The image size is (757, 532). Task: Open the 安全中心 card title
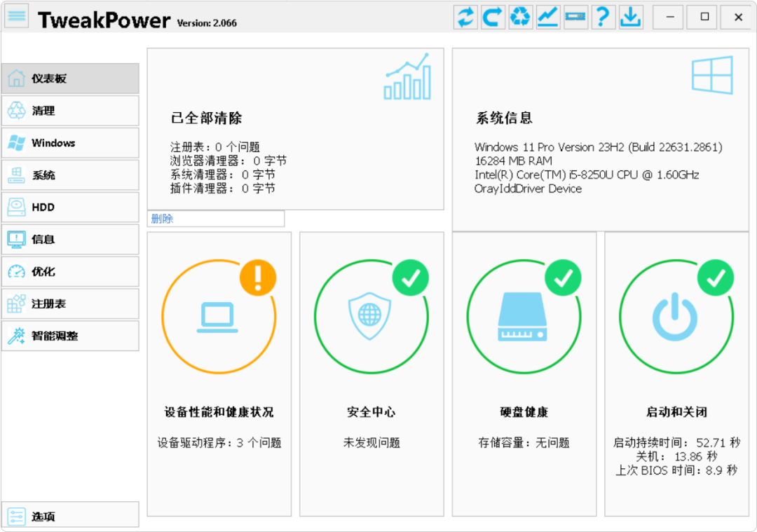[371, 412]
